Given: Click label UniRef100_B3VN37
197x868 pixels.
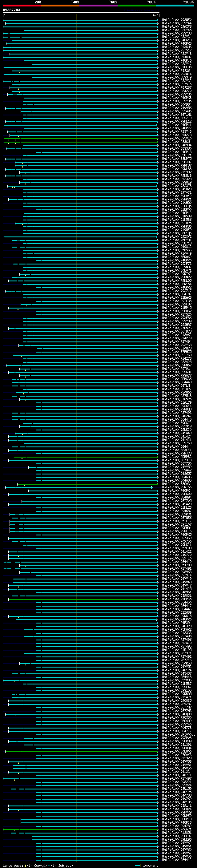Looking at the screenshot, I should click(176, 267).
